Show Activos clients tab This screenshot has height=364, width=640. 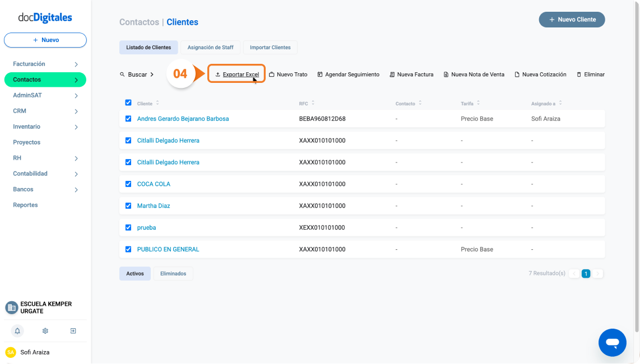point(135,274)
